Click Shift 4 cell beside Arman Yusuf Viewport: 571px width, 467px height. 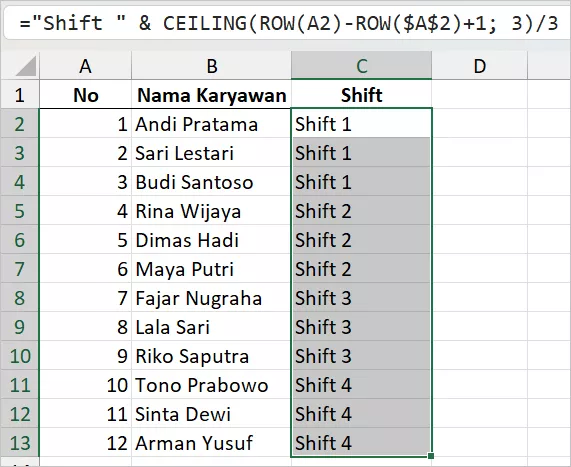pyautogui.click(x=361, y=443)
